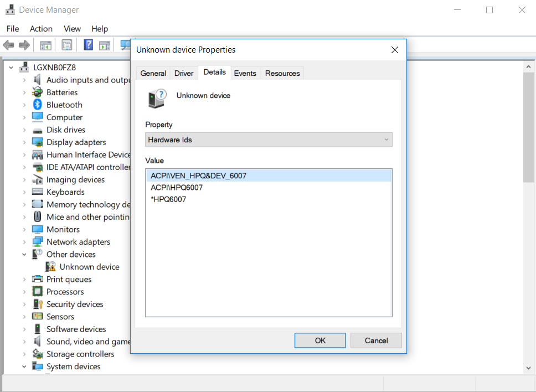Click the Show/Hide Action Pane toolbar icon

click(105, 45)
